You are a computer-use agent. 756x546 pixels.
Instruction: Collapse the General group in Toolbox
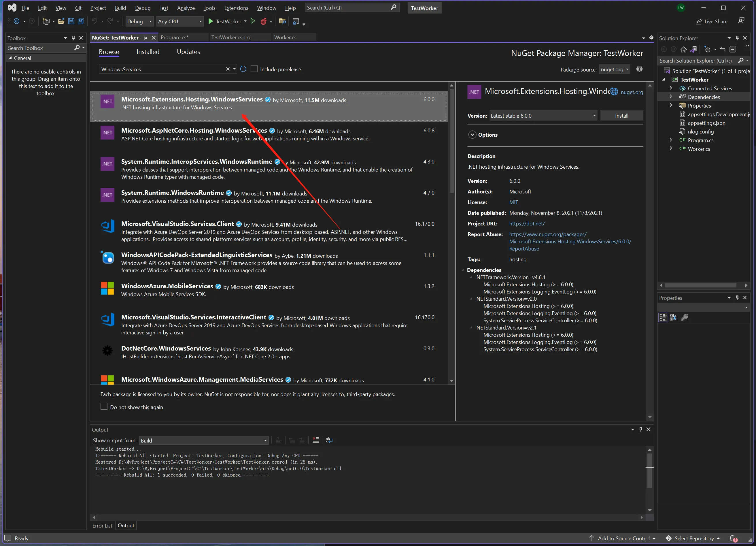click(10, 58)
